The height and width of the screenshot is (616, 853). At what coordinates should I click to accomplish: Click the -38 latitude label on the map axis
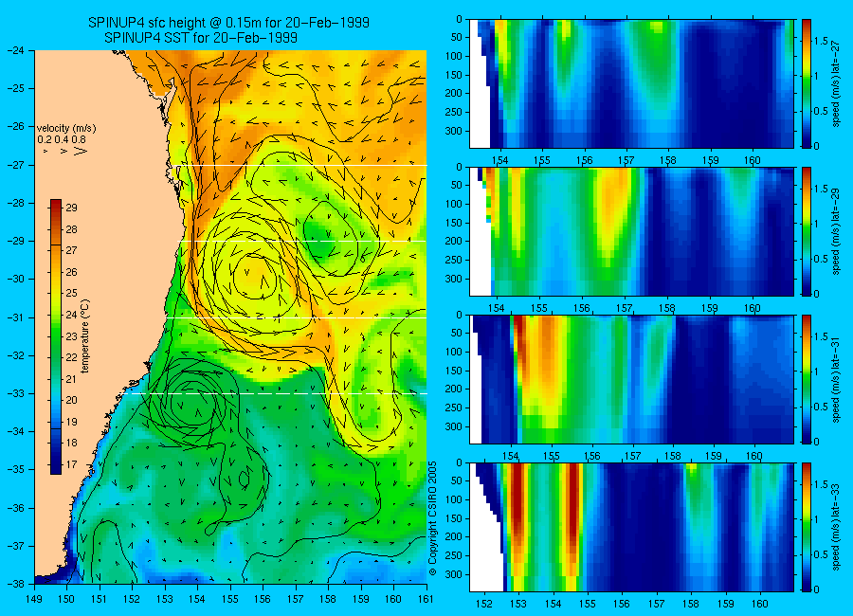click(15, 584)
